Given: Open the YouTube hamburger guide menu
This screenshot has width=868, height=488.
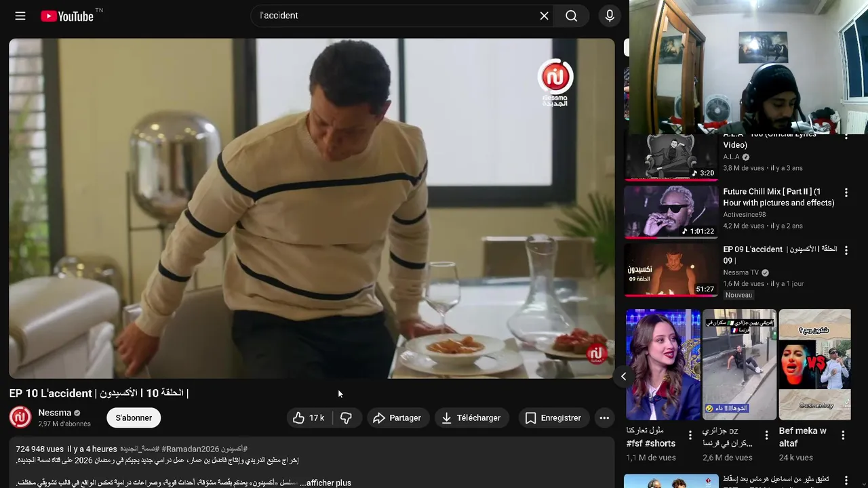Looking at the screenshot, I should 20,16.
